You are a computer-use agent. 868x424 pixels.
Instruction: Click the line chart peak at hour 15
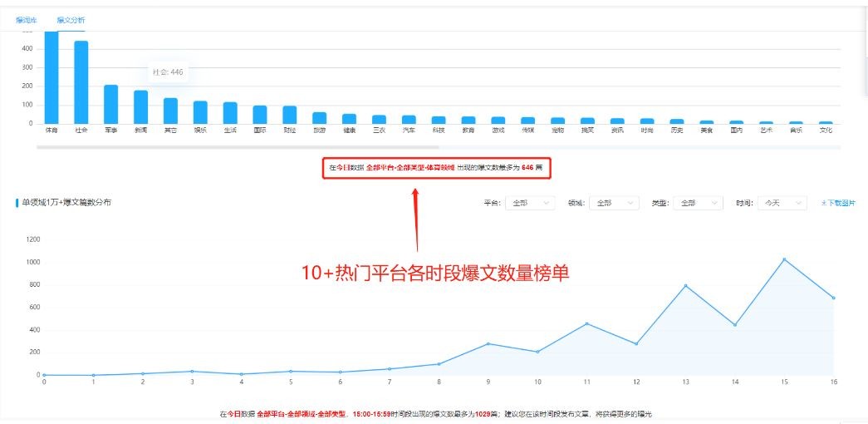click(x=783, y=259)
